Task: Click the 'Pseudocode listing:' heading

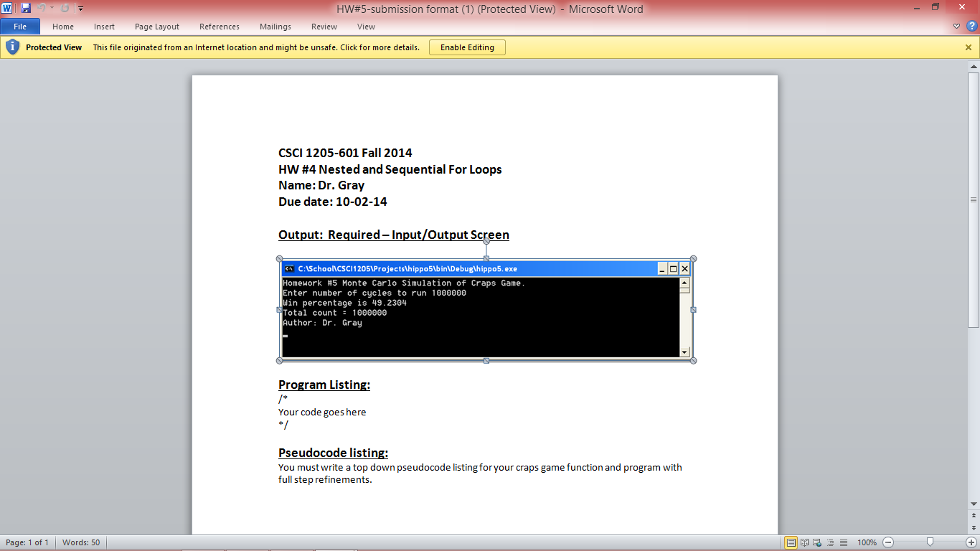Action: click(x=333, y=453)
